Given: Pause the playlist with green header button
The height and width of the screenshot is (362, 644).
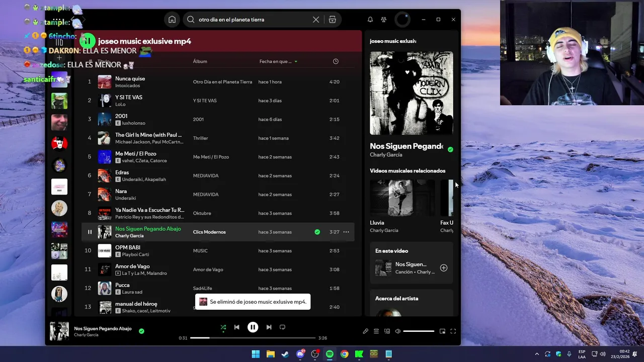Looking at the screenshot, I should (87, 41).
